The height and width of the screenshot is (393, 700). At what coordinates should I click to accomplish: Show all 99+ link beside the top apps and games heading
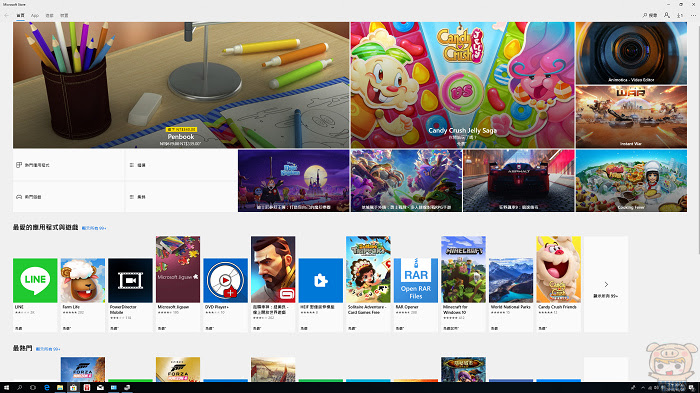94,228
